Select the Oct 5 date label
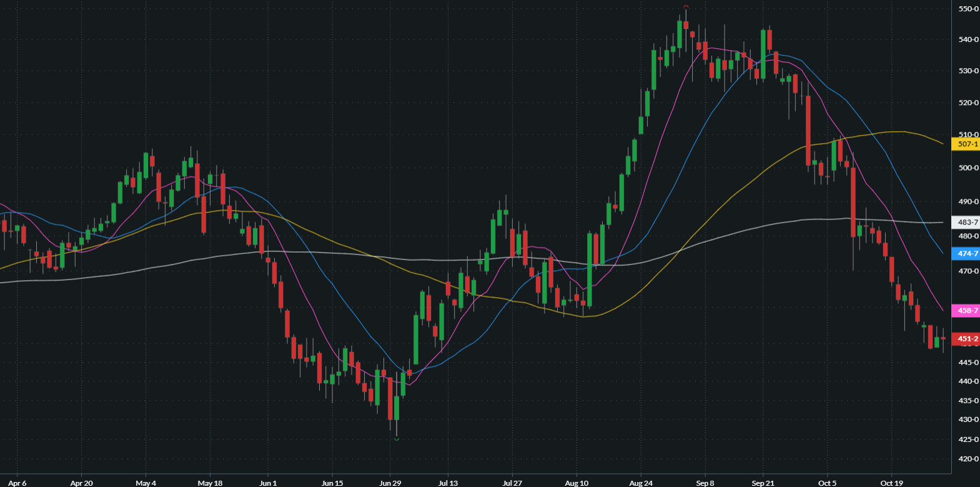The image size is (980, 487). 827,483
